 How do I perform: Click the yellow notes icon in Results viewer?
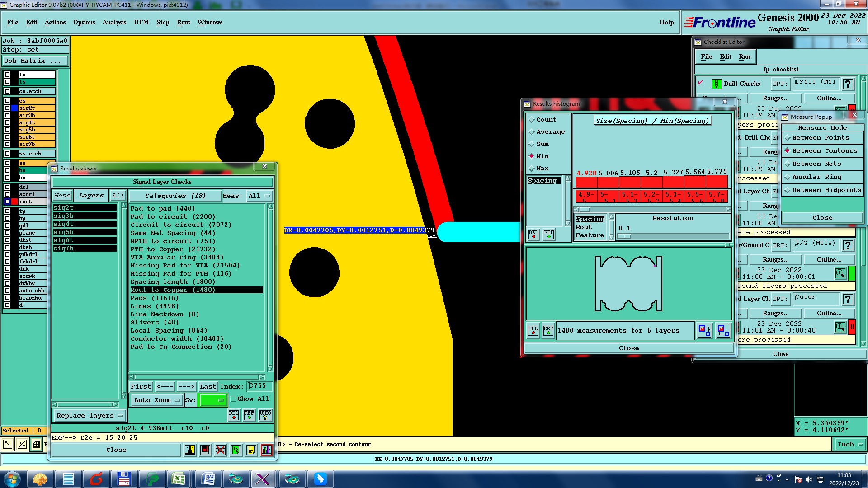(251, 450)
